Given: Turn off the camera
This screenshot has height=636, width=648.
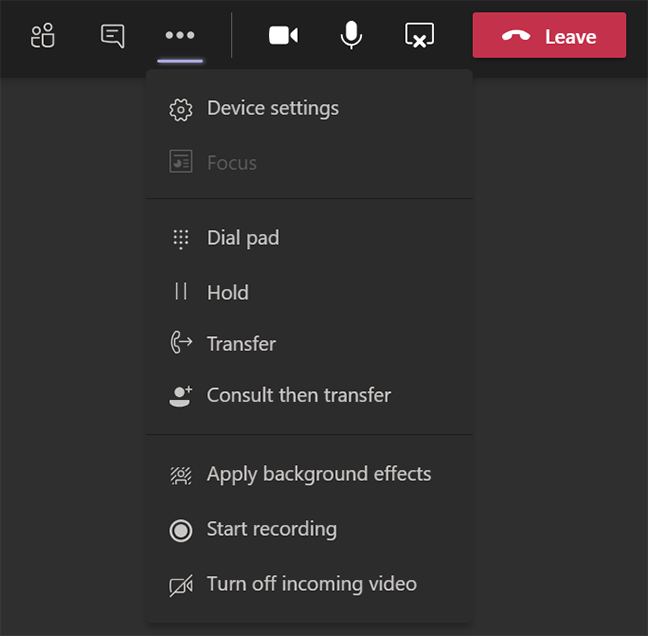Looking at the screenshot, I should [283, 36].
